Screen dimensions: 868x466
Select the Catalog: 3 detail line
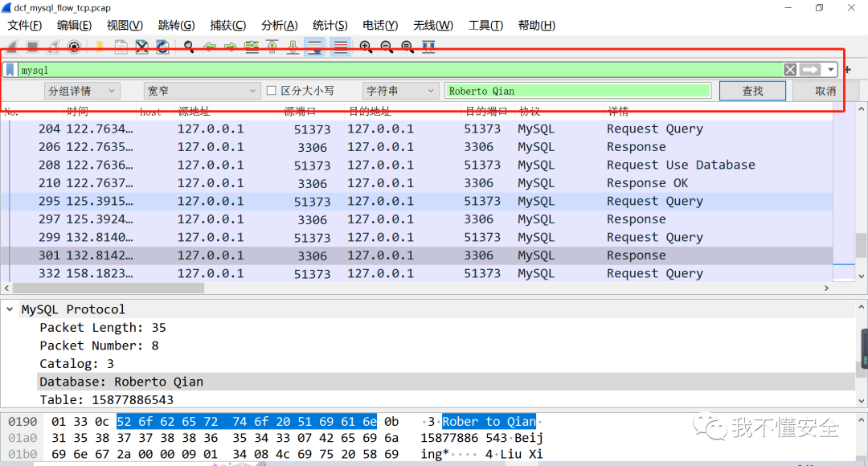(x=445, y=364)
